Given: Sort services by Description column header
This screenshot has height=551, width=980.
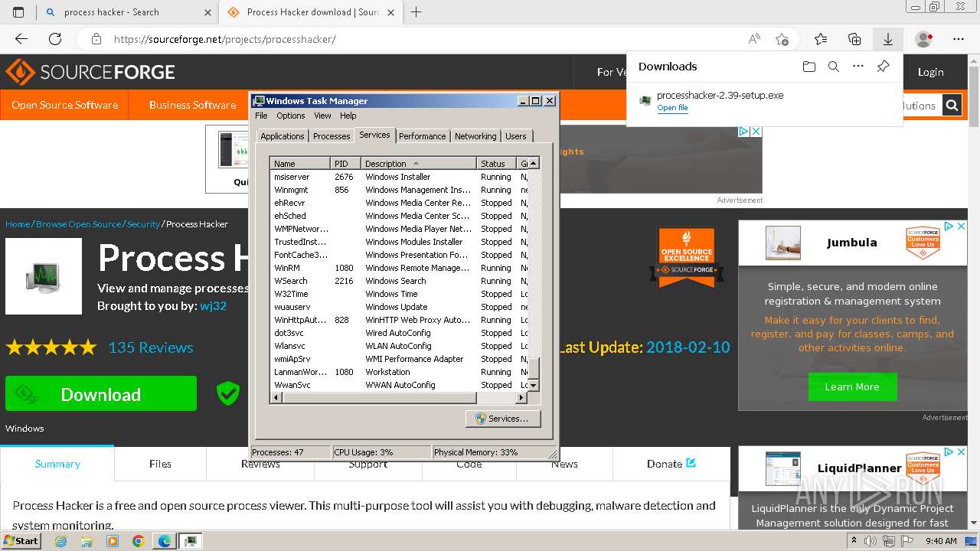Looking at the screenshot, I should pos(419,163).
